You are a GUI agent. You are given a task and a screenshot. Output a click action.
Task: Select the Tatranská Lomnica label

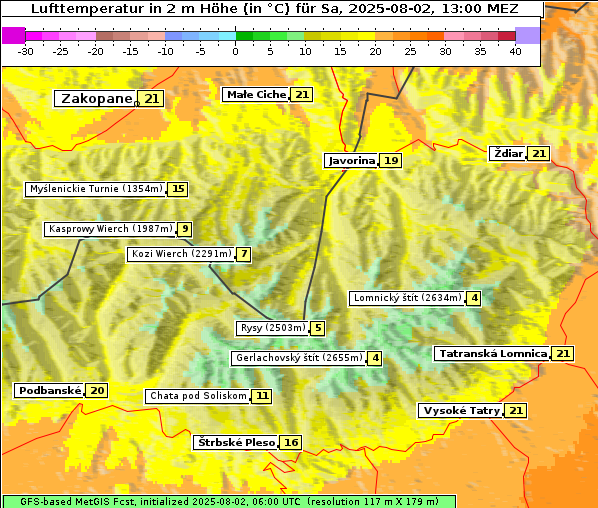(x=493, y=354)
